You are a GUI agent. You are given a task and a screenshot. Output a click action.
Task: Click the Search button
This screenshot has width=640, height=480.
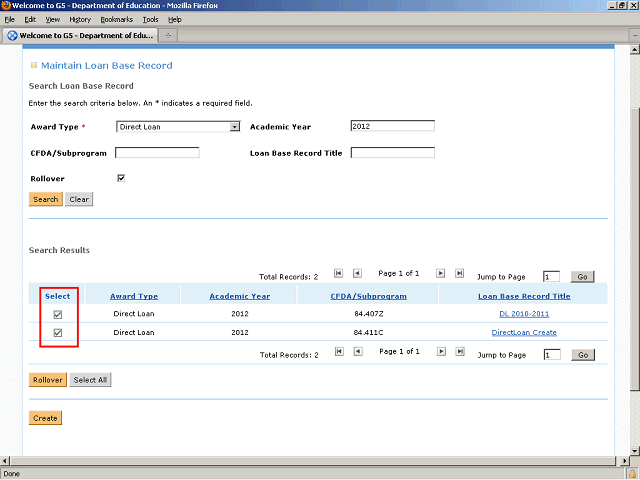pyautogui.click(x=46, y=199)
